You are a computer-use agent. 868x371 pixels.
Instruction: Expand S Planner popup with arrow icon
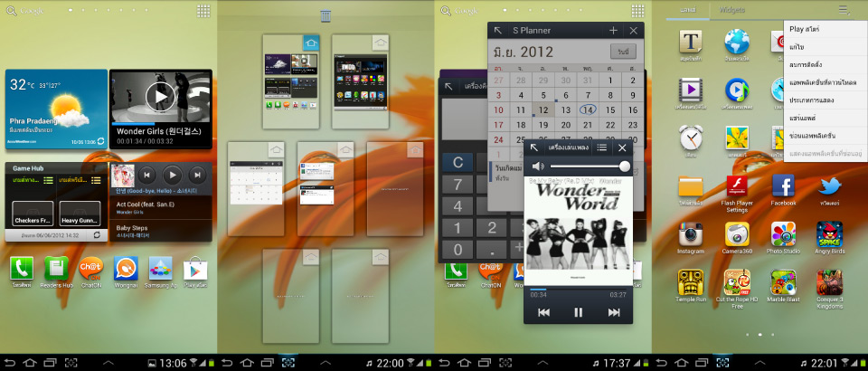coord(498,31)
